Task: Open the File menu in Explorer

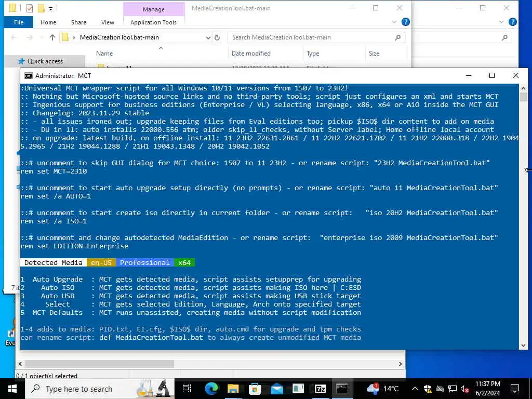Action: pos(19,22)
